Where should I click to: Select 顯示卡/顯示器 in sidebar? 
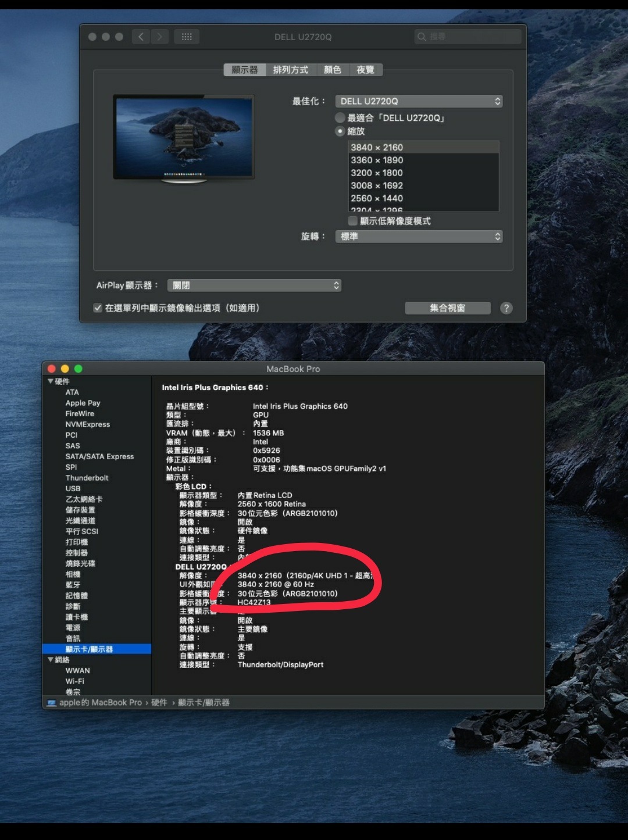[x=97, y=649]
